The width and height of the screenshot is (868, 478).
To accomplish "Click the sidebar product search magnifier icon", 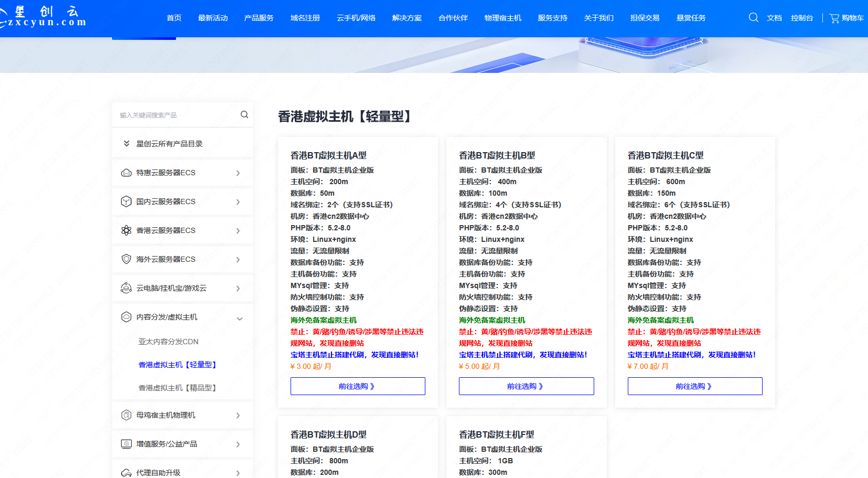I will click(244, 114).
